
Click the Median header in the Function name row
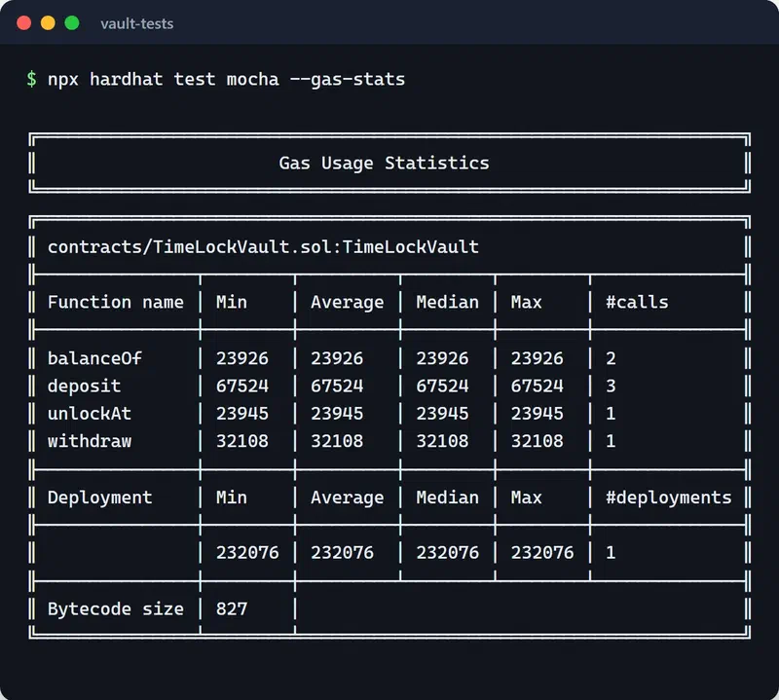[448, 302]
